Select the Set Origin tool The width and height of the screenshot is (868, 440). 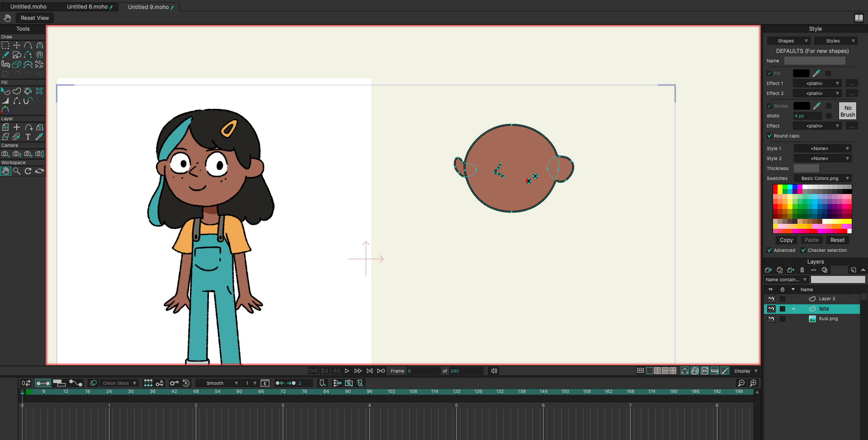[x=17, y=127]
